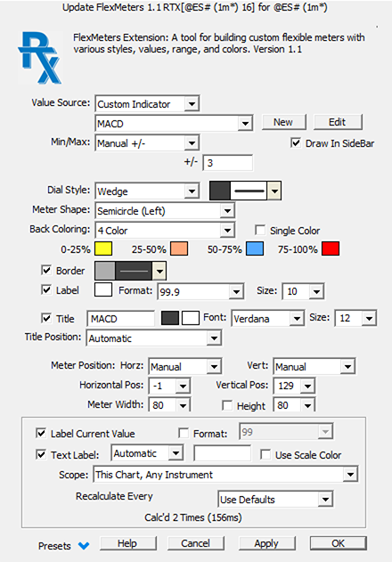Open Label Format 99.9 dropdown
The image size is (392, 562).
click(200, 291)
